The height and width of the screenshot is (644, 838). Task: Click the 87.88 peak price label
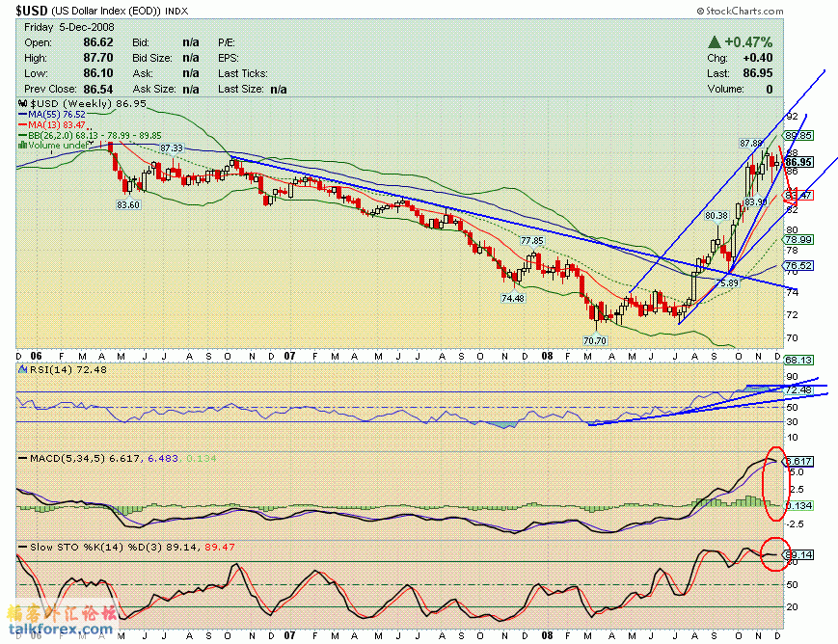[x=751, y=144]
